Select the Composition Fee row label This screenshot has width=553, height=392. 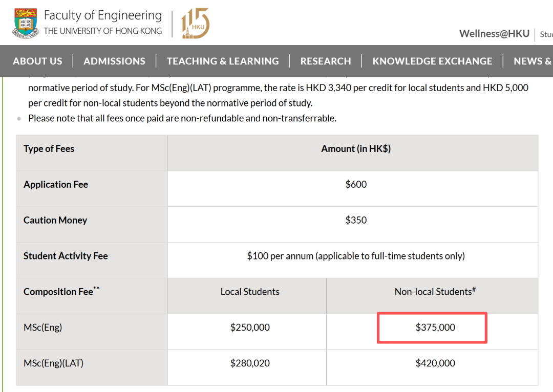[58, 292]
